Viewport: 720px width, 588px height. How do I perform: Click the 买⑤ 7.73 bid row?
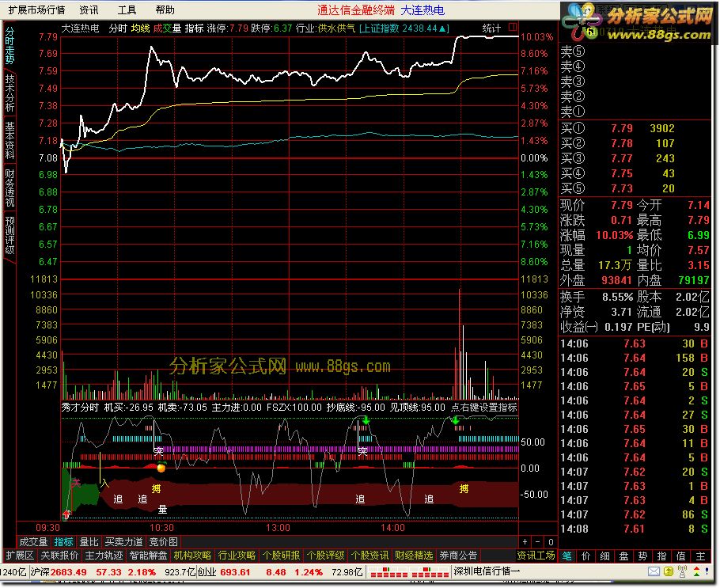(x=635, y=188)
